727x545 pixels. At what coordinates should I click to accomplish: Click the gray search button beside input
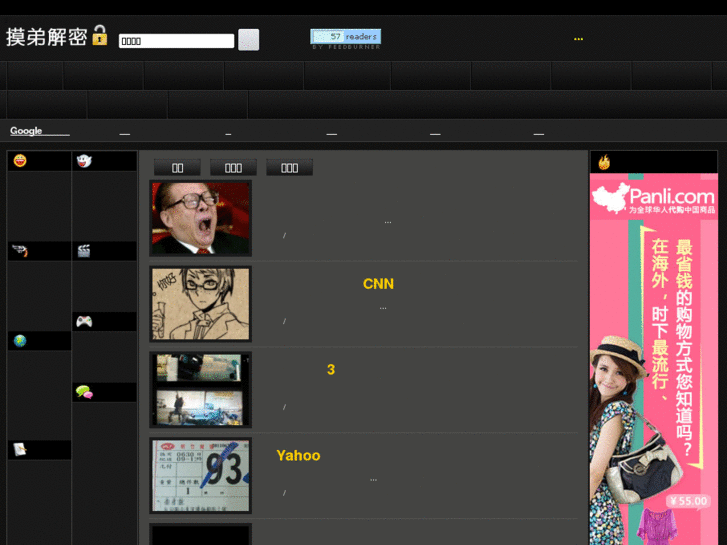coord(249,39)
